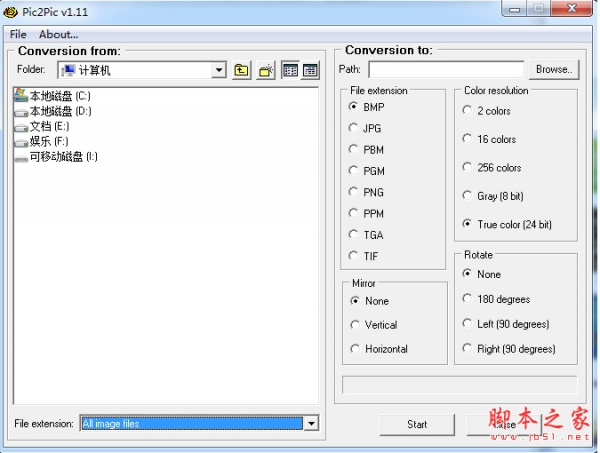Select drive icon for 娱乐 (F:)
Screen dimensions: 600x453
21,142
